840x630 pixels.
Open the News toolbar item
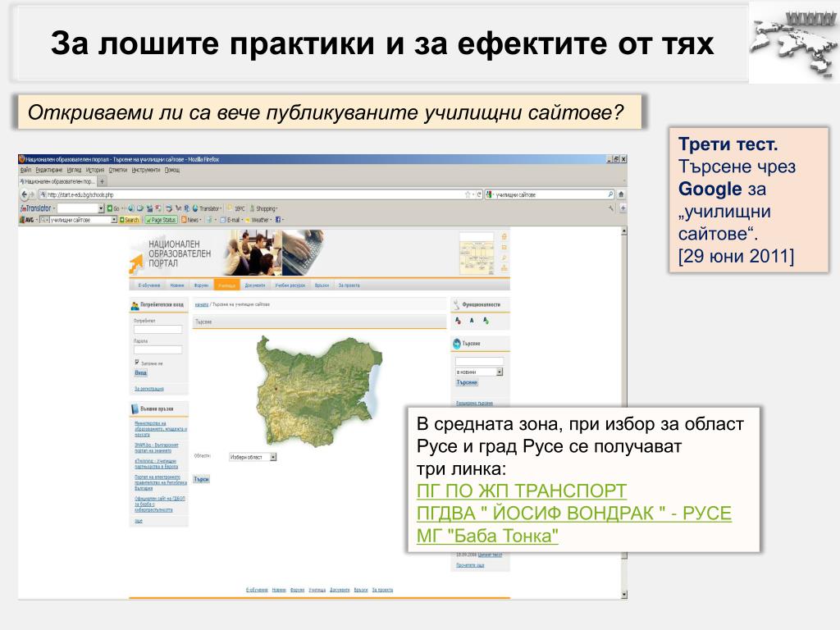(190, 220)
